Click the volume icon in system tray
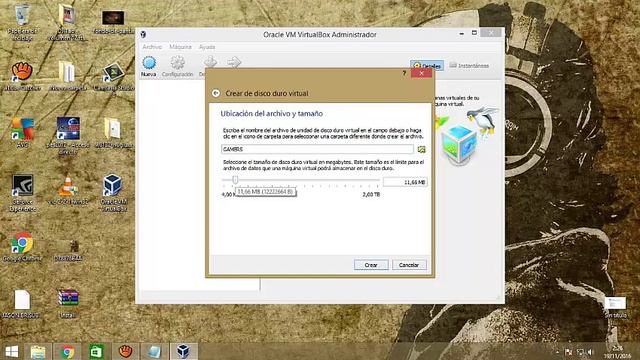This screenshot has height=360, width=640. pos(590,352)
